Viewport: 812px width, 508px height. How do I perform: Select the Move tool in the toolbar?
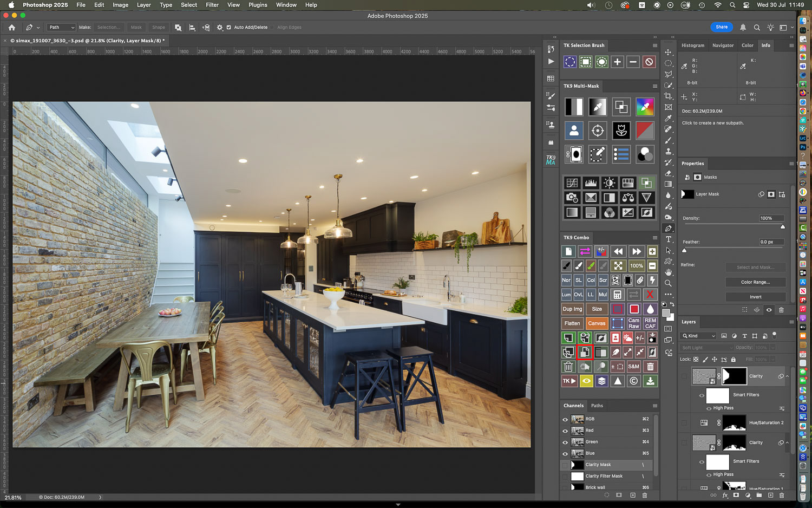click(x=669, y=52)
